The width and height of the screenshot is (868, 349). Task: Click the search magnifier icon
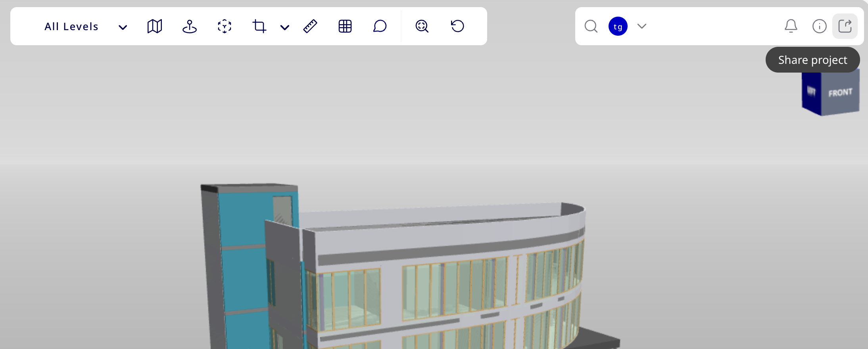click(591, 27)
